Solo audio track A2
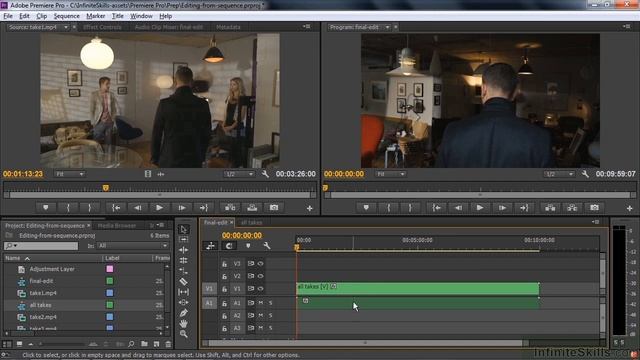 pyautogui.click(x=270, y=316)
